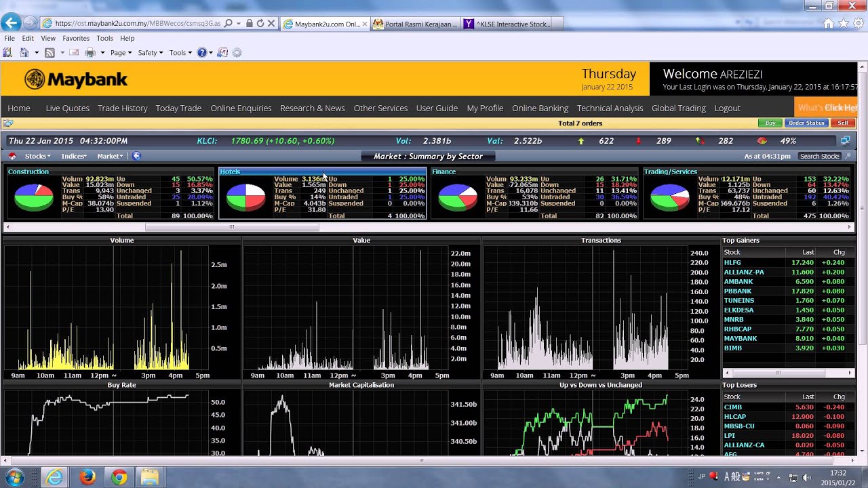Click the Read mail icon

74,52
